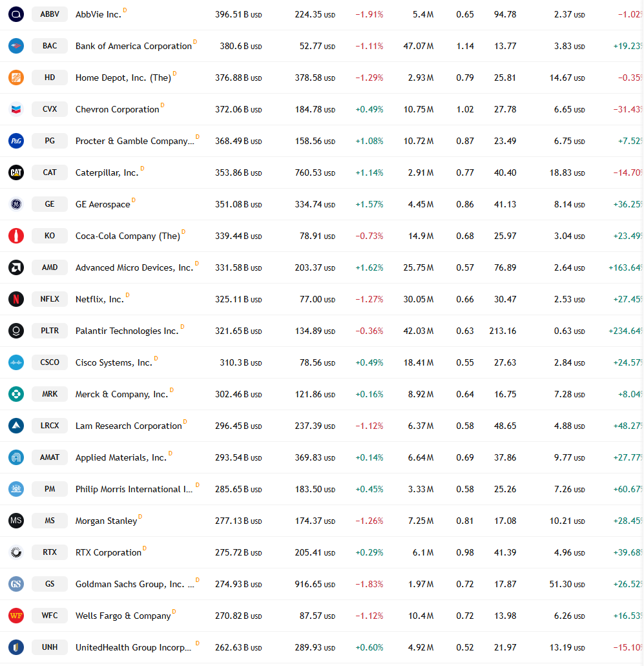Open Goldman Sachs Group, Inc. link
Image resolution: width=644 pixels, height=666 pixels.
(x=134, y=585)
